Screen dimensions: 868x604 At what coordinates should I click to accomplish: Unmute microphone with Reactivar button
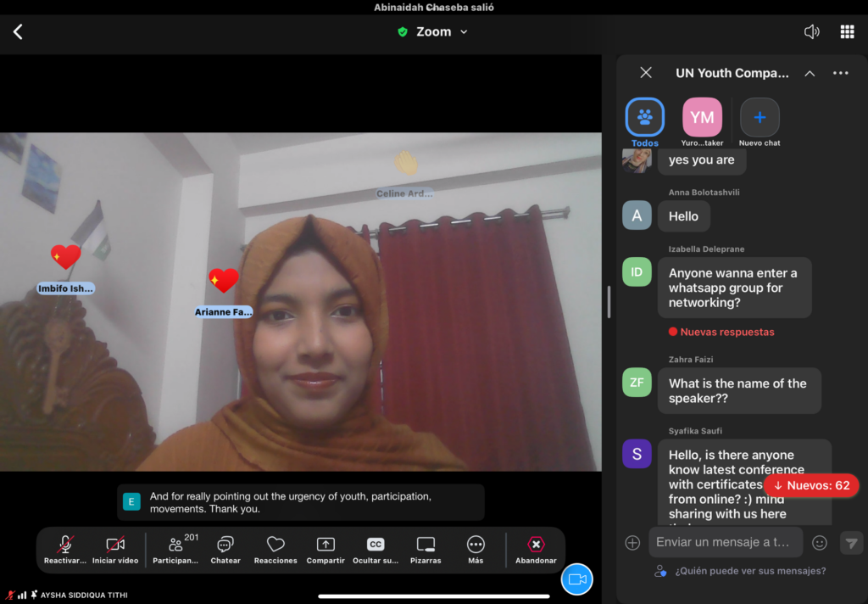(x=65, y=549)
